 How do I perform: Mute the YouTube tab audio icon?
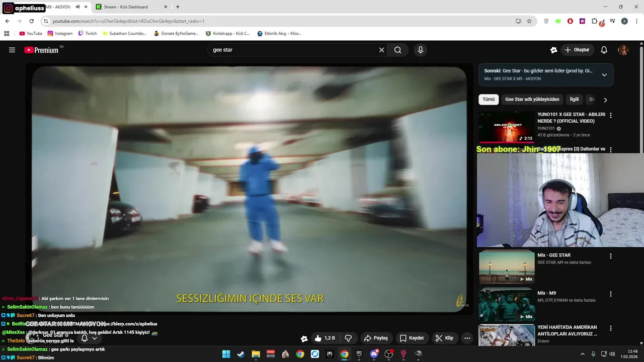[77, 7]
